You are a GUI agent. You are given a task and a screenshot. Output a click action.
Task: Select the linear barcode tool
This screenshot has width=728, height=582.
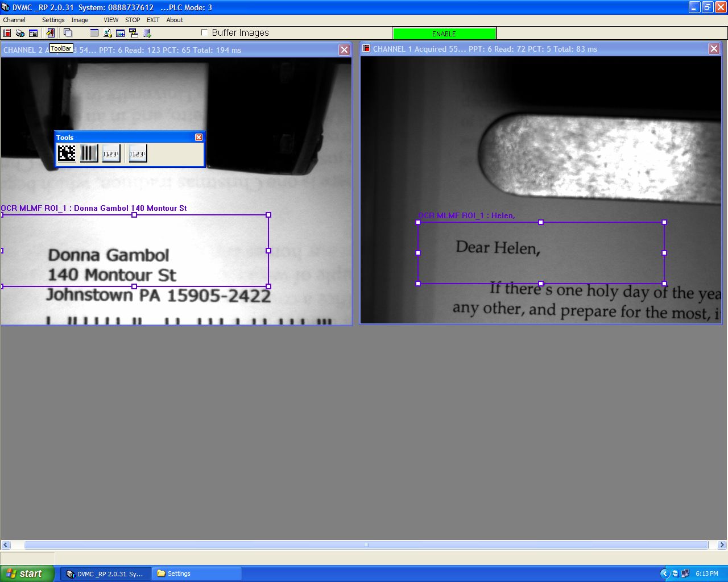point(89,153)
